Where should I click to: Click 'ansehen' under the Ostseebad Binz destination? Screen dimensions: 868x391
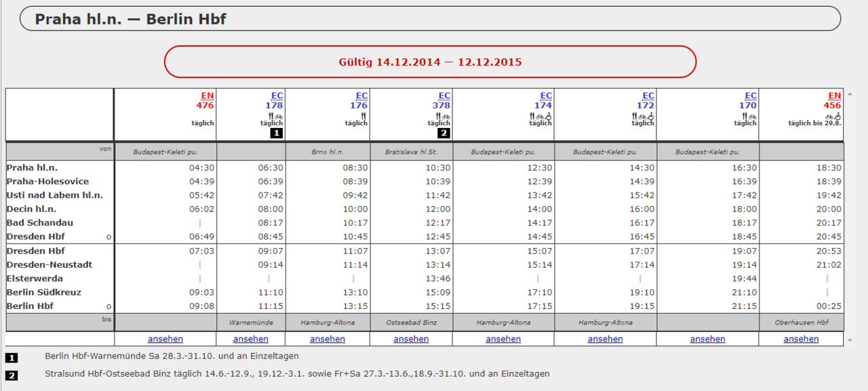tap(411, 339)
